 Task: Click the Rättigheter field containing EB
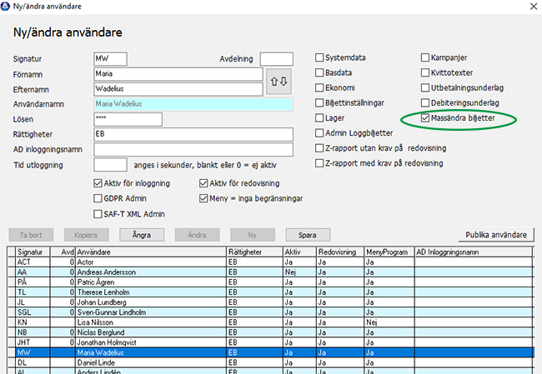pyautogui.click(x=194, y=134)
